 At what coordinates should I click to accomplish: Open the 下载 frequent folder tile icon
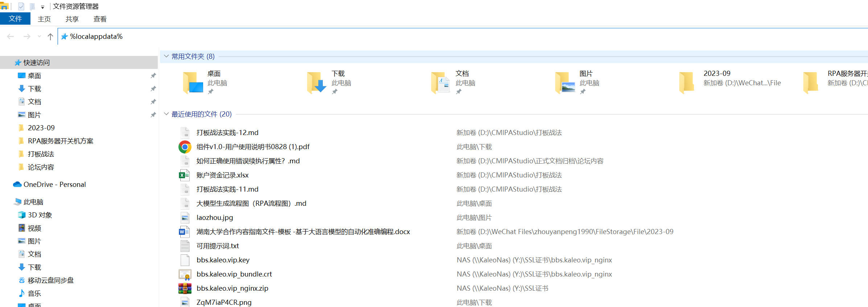click(317, 83)
